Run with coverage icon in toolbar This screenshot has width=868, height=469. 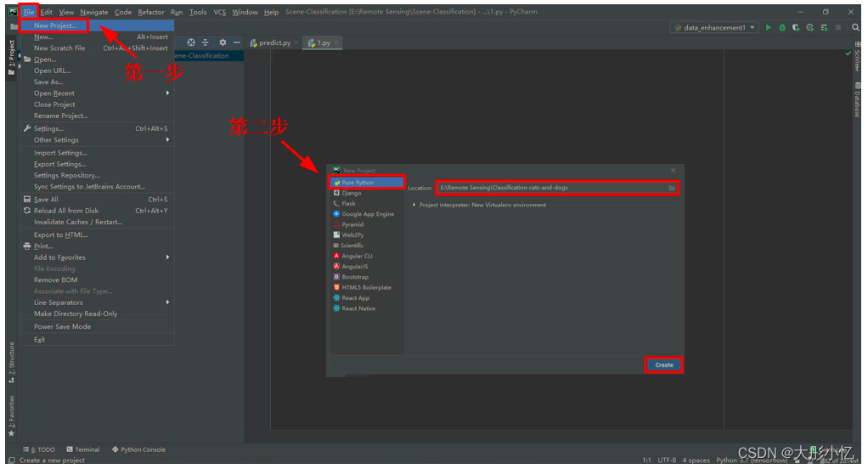click(796, 27)
